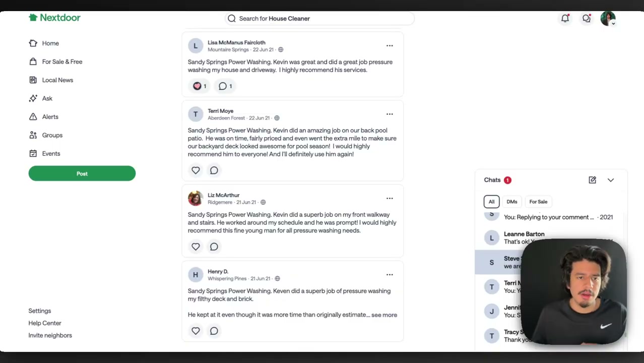This screenshot has height=363, width=644.
Task: Click the green Post button
Action: (x=82, y=173)
